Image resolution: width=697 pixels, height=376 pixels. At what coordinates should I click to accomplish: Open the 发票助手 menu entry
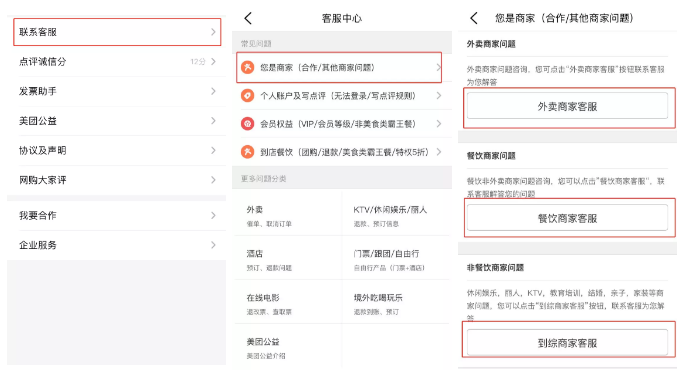click(116, 91)
